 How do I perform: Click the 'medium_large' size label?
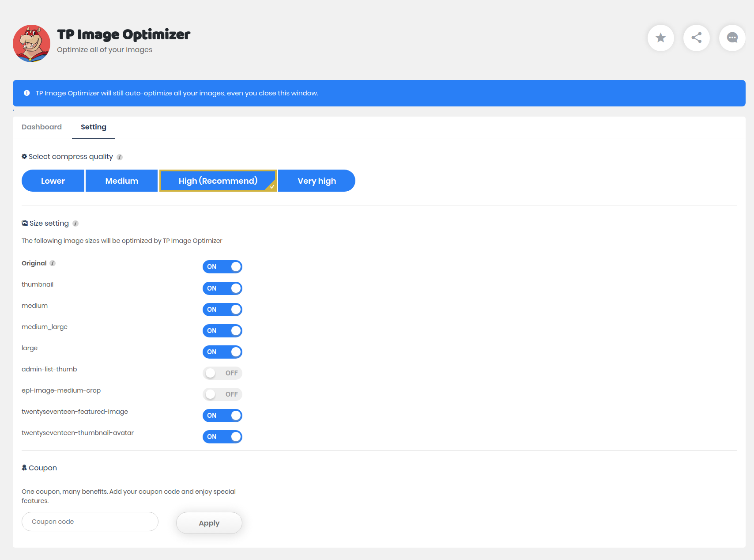click(x=45, y=327)
